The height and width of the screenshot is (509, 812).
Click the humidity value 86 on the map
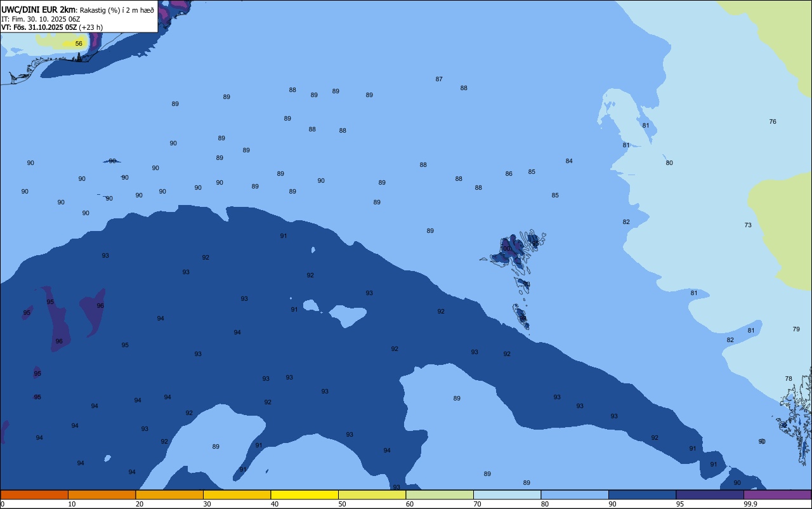click(x=509, y=174)
